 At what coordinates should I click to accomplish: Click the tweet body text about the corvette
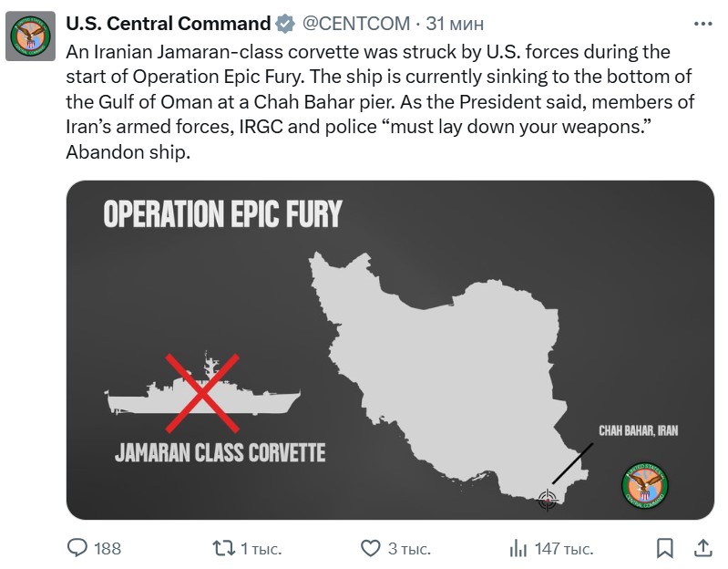point(364,100)
